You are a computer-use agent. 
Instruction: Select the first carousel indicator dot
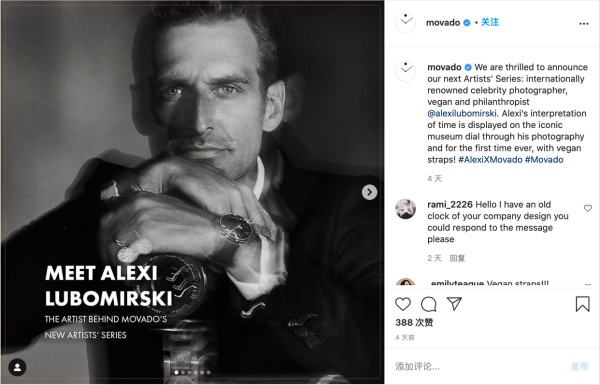[x=176, y=372]
